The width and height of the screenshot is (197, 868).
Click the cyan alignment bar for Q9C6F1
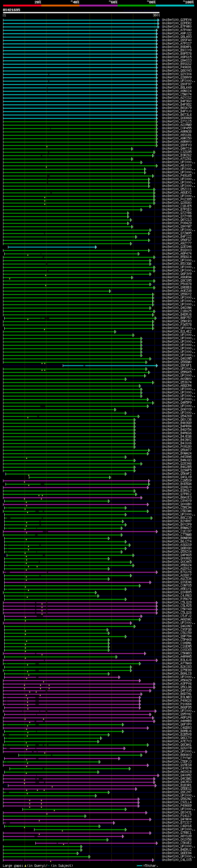(x=110, y=365)
